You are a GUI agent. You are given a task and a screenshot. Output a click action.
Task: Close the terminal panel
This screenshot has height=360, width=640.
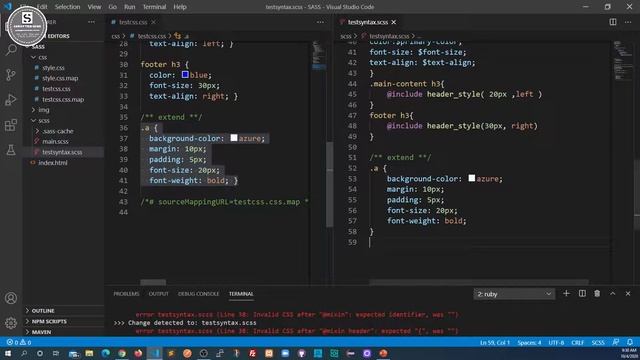coord(628,293)
